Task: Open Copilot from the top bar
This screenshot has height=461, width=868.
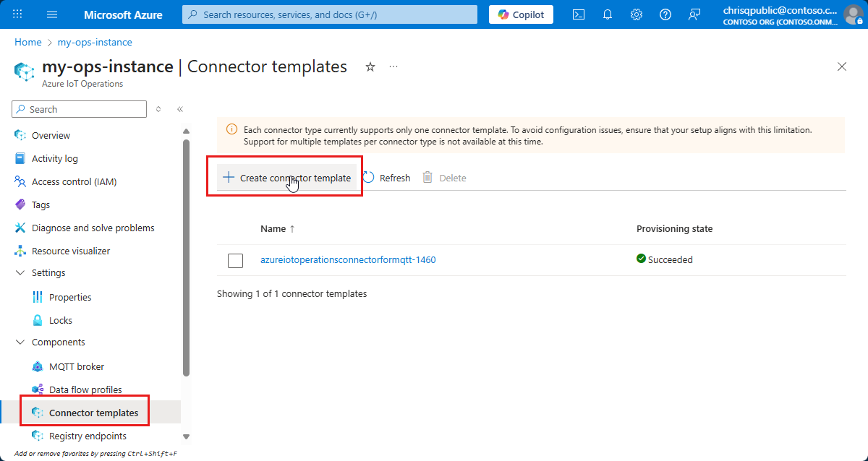Action: point(521,14)
